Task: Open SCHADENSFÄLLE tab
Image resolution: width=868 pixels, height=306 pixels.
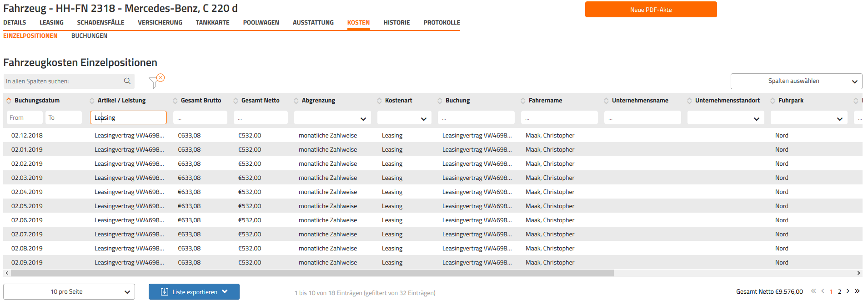Action: [x=100, y=22]
